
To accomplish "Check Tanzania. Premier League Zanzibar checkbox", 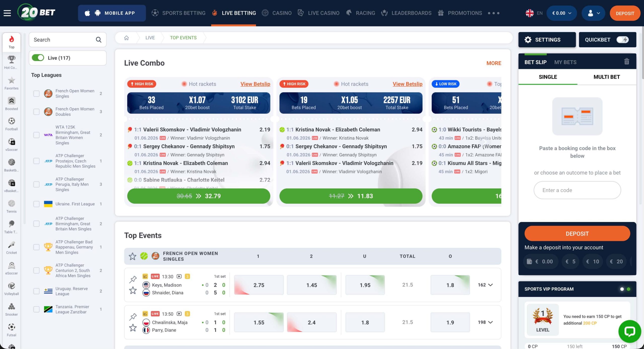I will coord(36,309).
